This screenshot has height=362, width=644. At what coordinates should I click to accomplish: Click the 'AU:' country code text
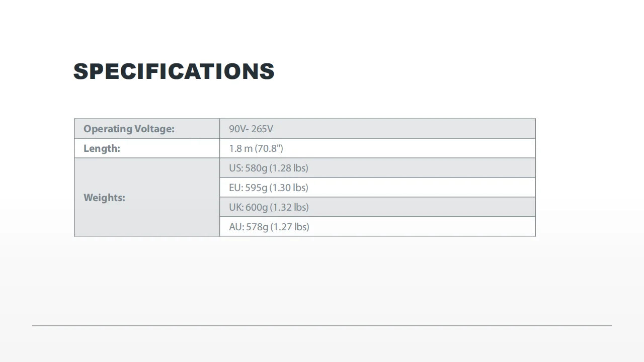236,227
